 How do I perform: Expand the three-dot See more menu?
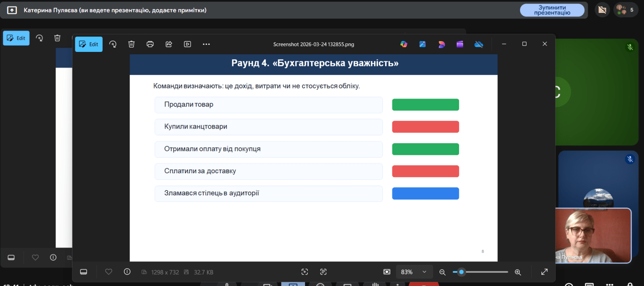point(206,44)
